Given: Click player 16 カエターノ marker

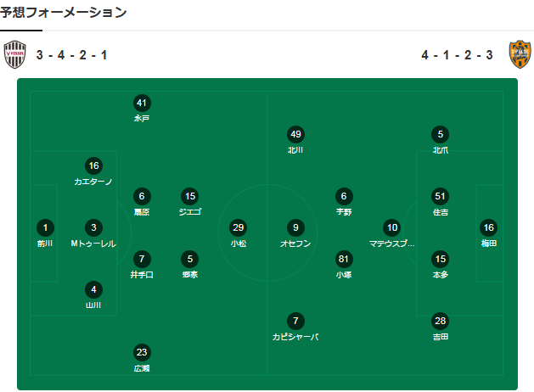Looking at the screenshot, I should point(93,165).
